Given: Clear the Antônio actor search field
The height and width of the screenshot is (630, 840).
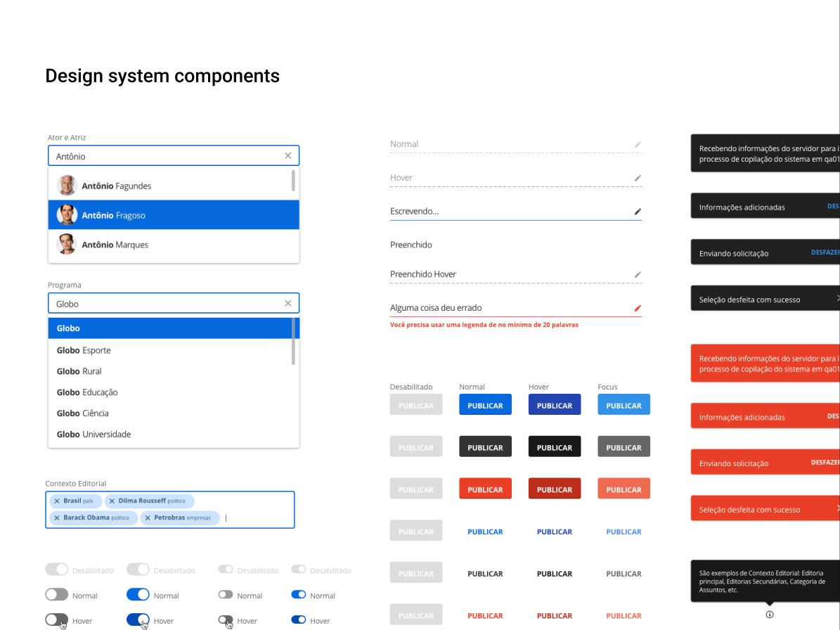Looking at the screenshot, I should (287, 156).
